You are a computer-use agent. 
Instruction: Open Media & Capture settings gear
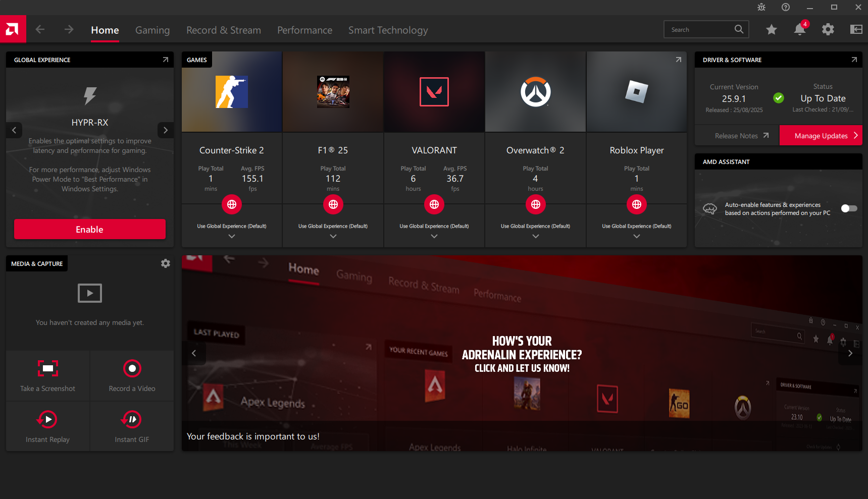coord(166,263)
